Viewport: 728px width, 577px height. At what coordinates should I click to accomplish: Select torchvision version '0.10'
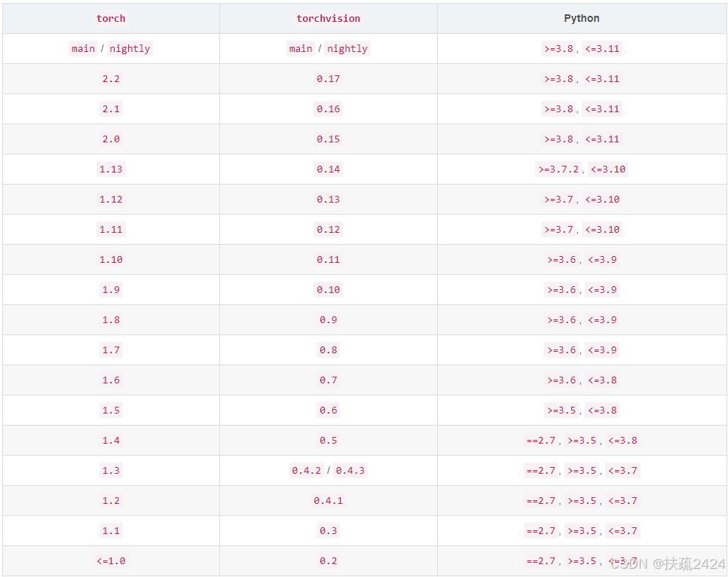(329, 290)
